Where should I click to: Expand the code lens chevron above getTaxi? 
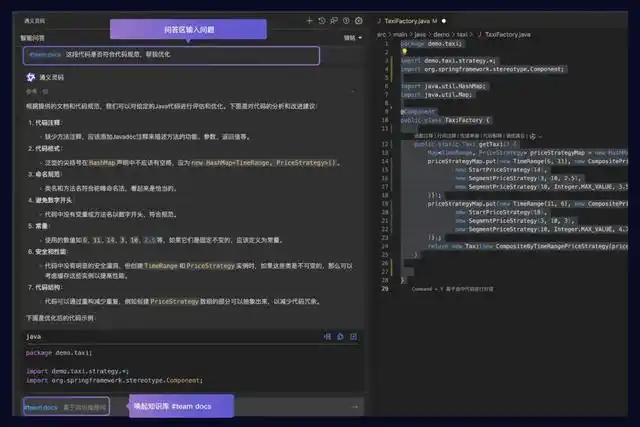click(x=540, y=137)
